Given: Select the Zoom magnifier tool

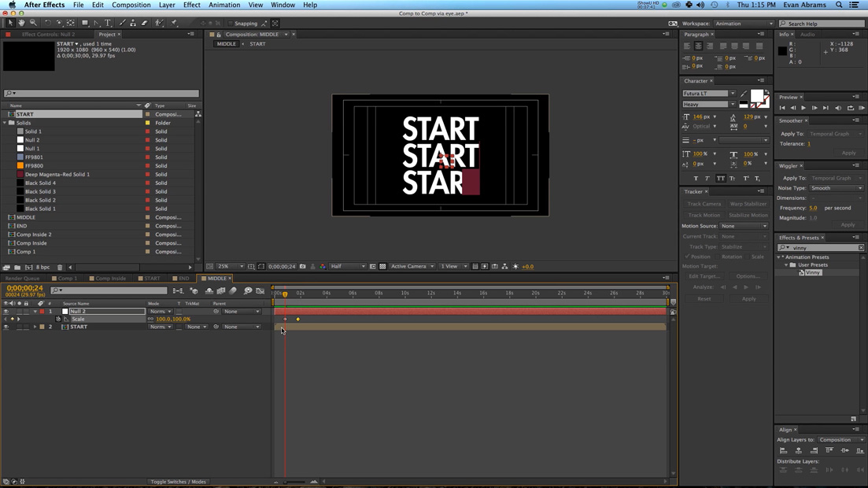Looking at the screenshot, I should 33,23.
